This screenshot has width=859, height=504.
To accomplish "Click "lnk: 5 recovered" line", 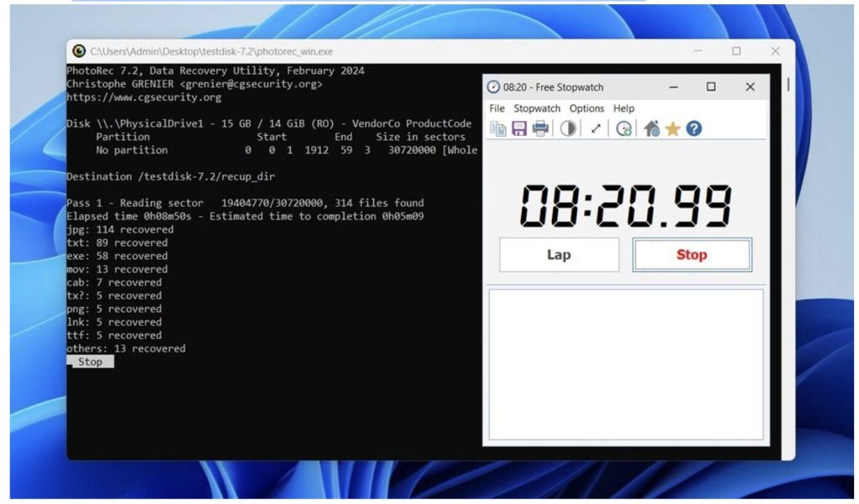I will [114, 322].
